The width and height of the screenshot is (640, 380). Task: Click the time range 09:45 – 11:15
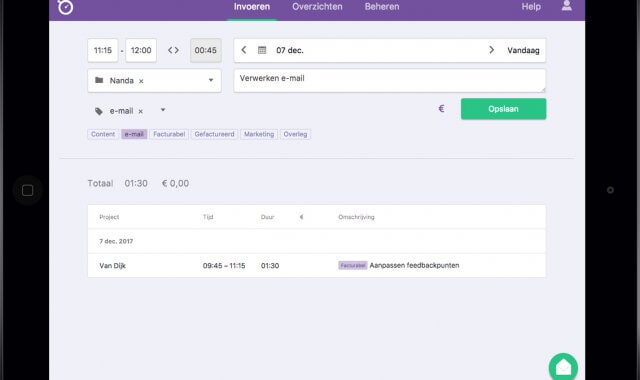coord(224,266)
